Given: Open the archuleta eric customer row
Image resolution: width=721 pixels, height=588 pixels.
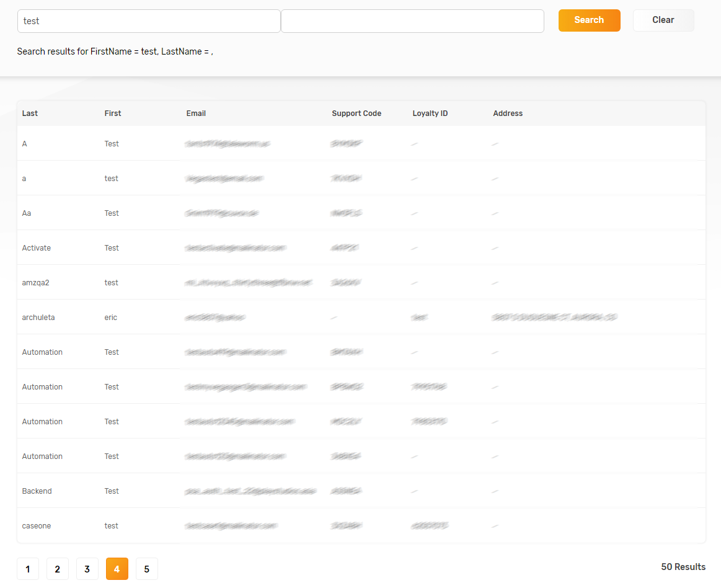Looking at the screenshot, I should (38, 318).
